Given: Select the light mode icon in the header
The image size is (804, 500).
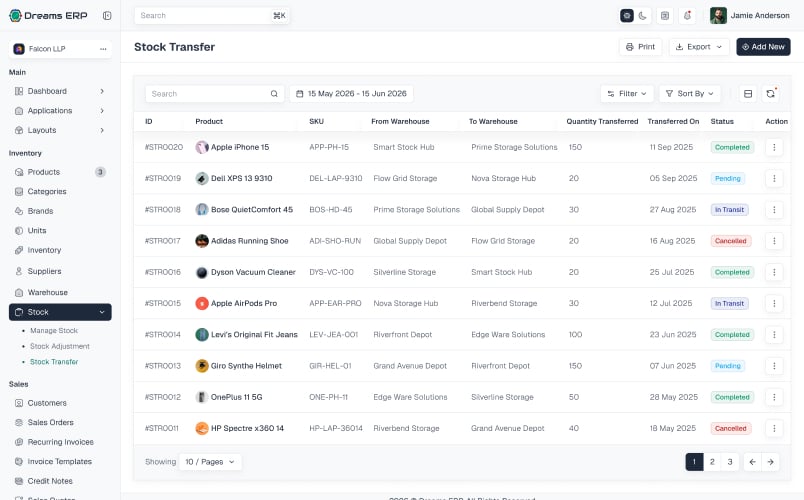Looking at the screenshot, I should [x=627, y=15].
